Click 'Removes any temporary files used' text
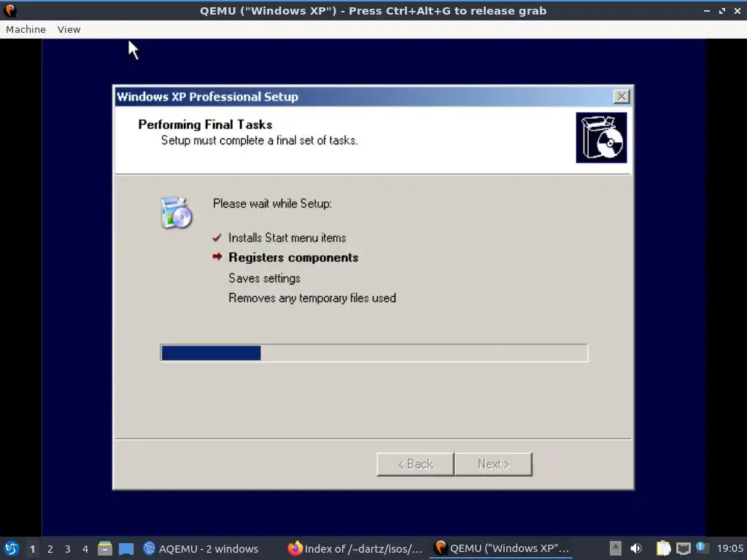This screenshot has height=560, width=747. coord(312,298)
